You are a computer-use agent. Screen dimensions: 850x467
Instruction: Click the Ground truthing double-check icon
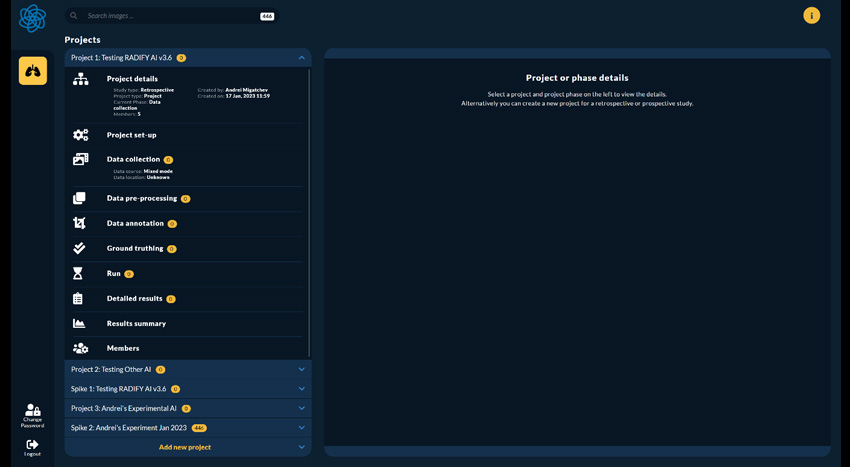tap(80, 249)
